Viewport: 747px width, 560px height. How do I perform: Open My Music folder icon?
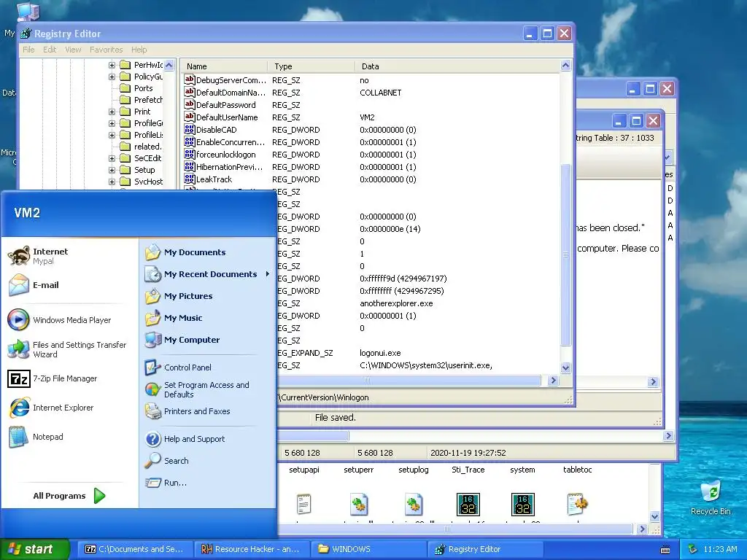coord(153,318)
